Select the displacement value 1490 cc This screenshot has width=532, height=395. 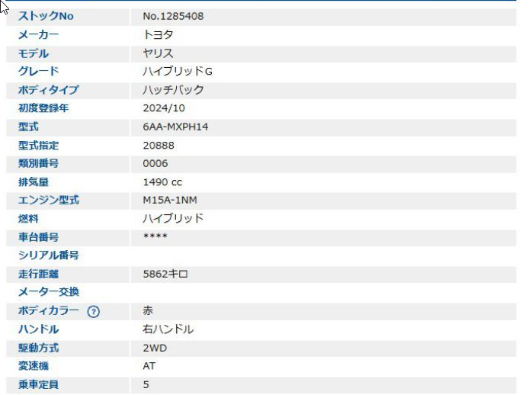162,182
